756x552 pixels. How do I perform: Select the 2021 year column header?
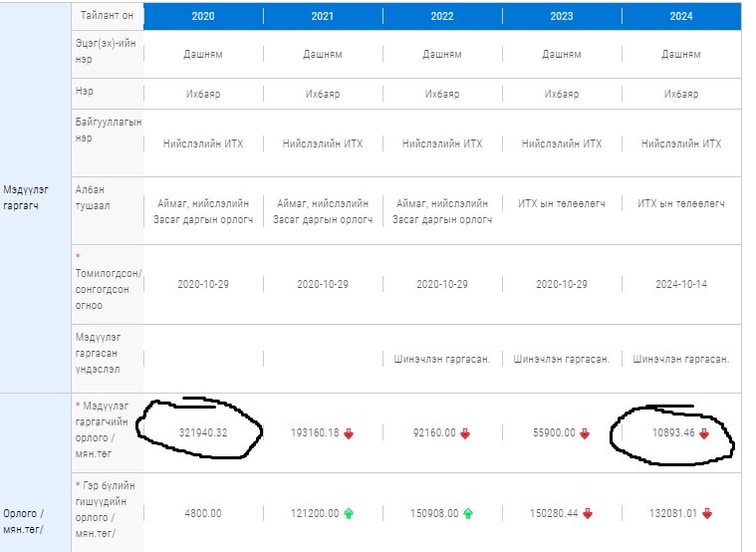pos(323,17)
